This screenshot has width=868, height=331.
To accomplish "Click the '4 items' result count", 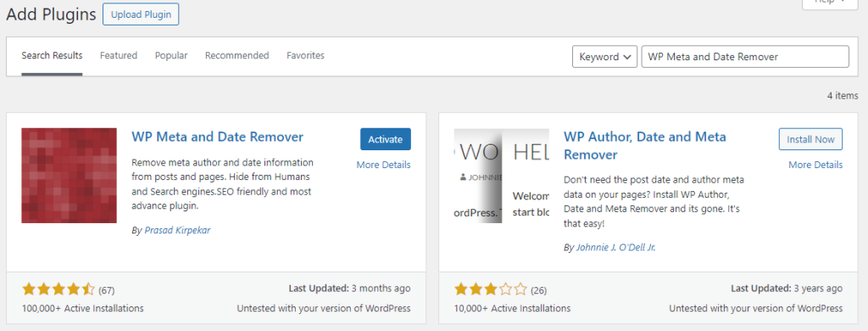I will pos(843,95).
